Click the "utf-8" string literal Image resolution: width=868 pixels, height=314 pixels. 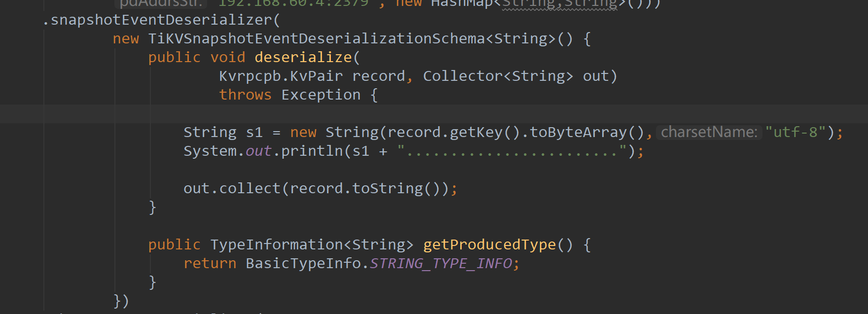pos(795,133)
